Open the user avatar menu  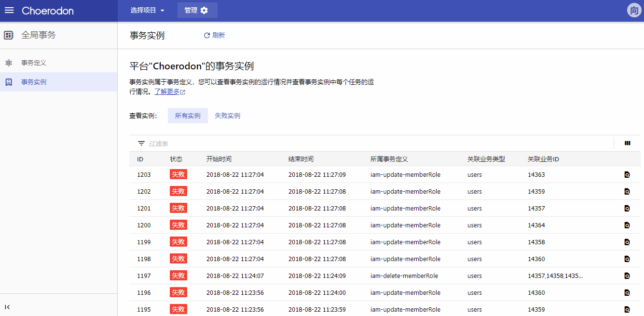(634, 10)
